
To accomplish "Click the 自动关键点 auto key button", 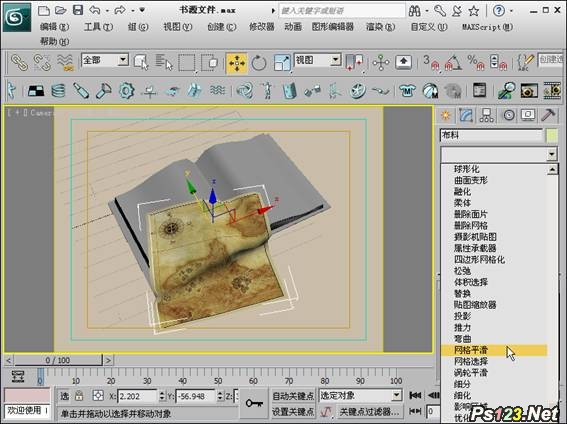I will click(x=293, y=396).
